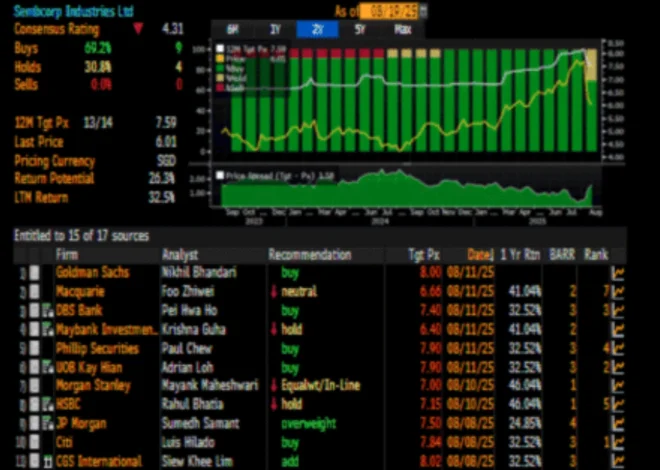Sort table by BARR column header
The image size is (660, 470).
click(562, 255)
